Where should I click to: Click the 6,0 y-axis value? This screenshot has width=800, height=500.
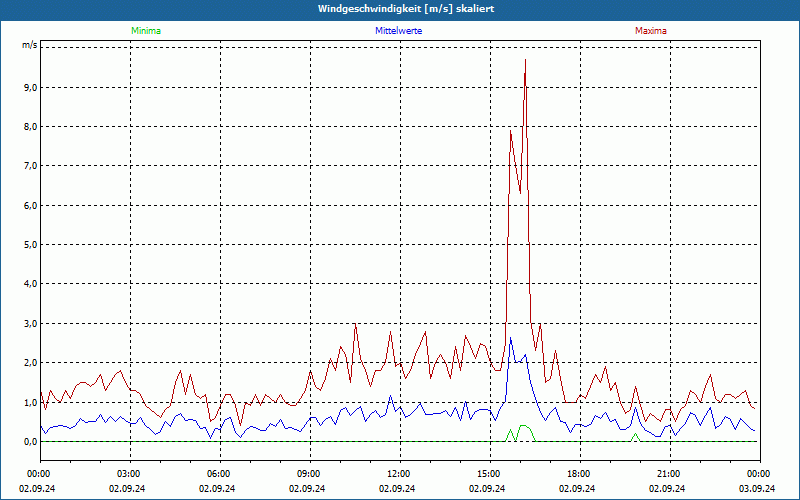click(30, 205)
